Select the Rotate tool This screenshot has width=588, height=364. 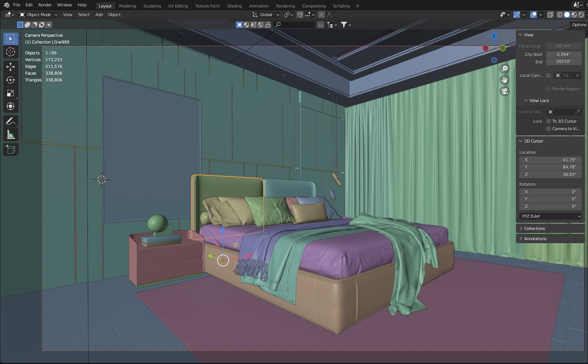click(x=11, y=80)
